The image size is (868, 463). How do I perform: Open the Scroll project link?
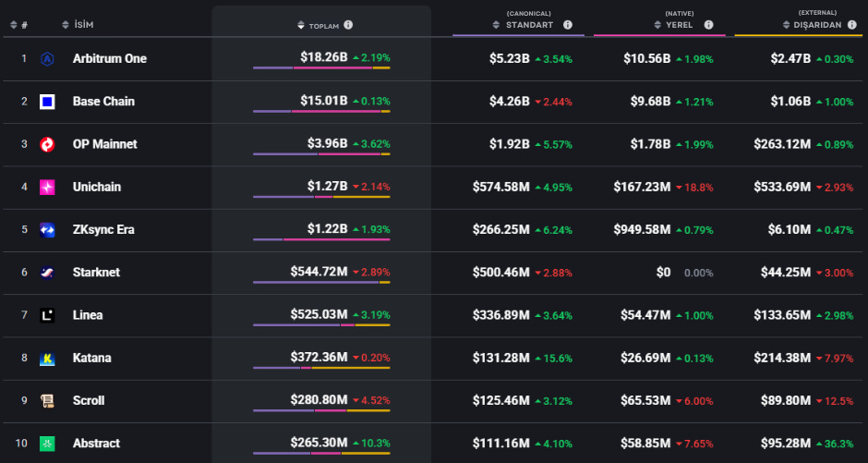[89, 400]
